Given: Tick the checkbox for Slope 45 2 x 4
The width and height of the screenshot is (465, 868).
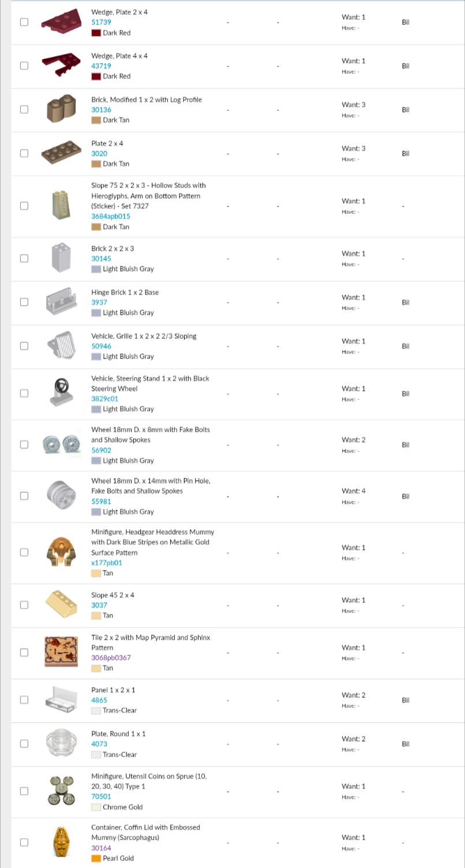Looking at the screenshot, I should pos(24,605).
